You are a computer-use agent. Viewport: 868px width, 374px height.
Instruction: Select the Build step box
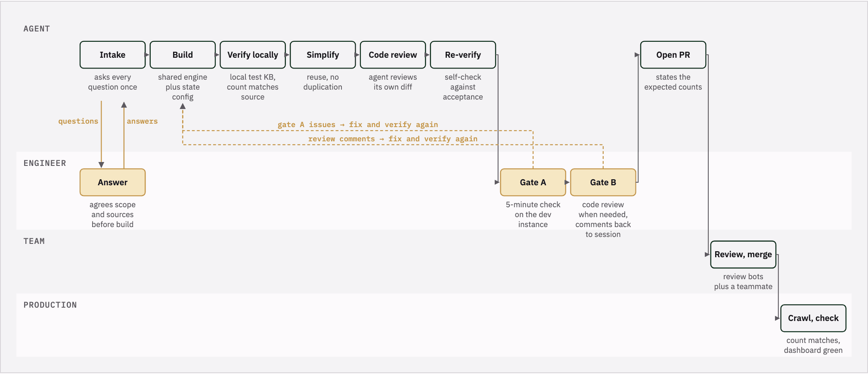click(x=183, y=55)
